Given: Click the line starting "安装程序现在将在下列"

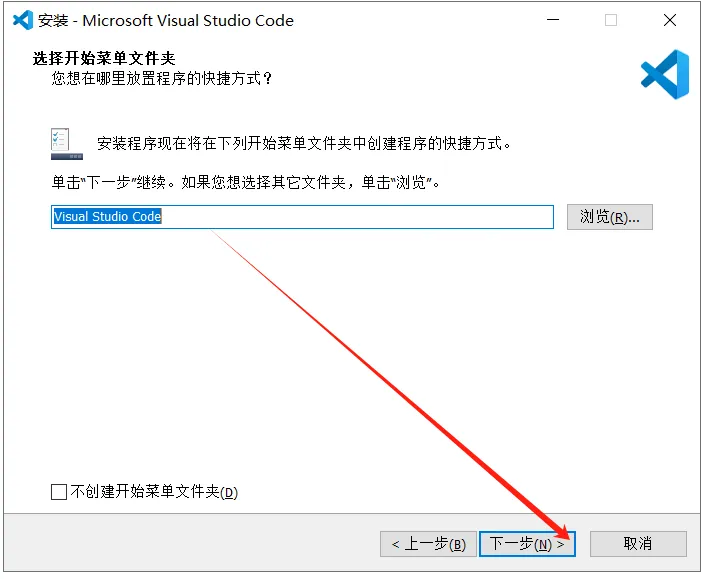Looking at the screenshot, I should pyautogui.click(x=304, y=144).
